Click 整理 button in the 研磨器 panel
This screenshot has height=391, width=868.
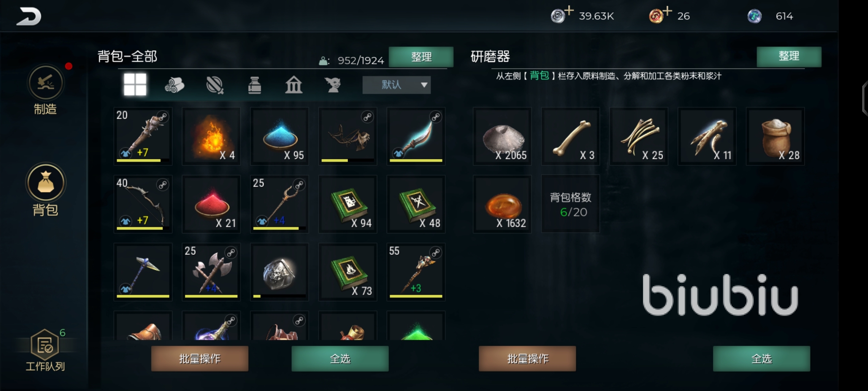[789, 56]
